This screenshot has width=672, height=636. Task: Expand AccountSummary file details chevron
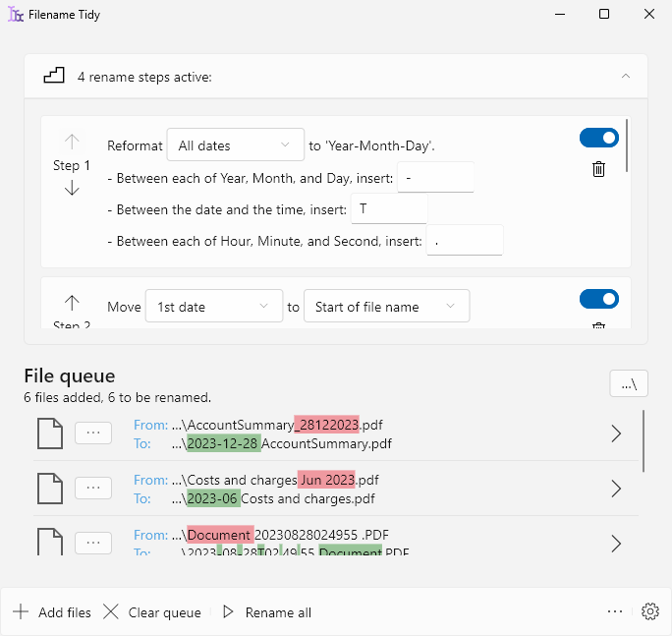coord(616,434)
